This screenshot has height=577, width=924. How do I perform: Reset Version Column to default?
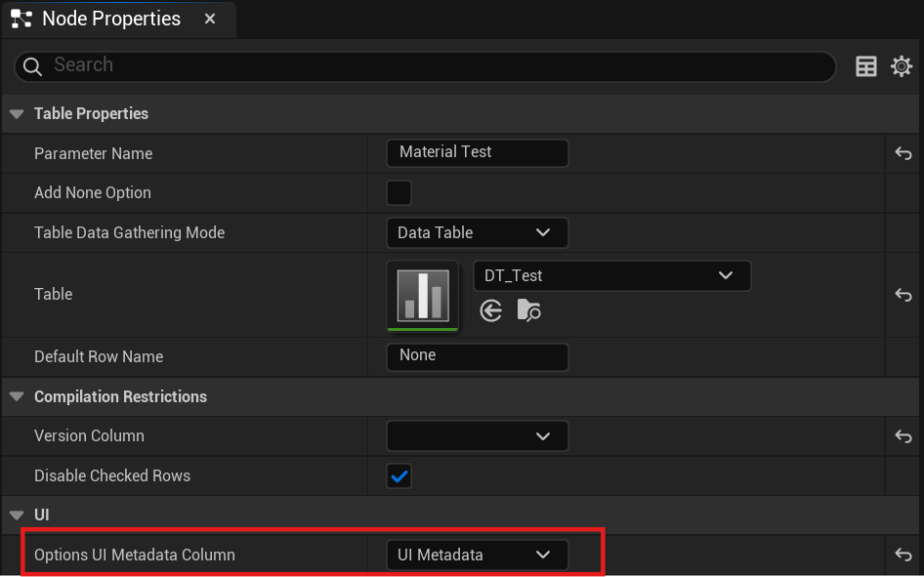click(x=903, y=436)
